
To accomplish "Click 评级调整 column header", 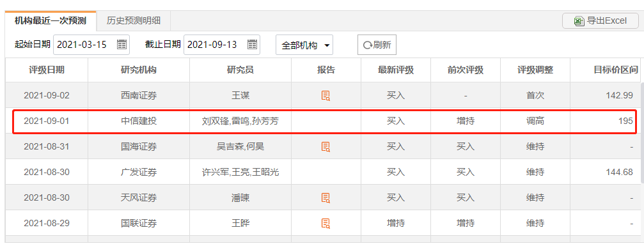I will click(x=535, y=70).
